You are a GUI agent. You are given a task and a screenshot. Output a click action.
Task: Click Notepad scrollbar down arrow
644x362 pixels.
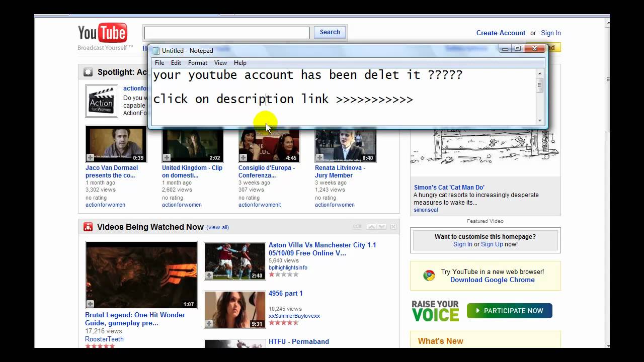(540, 121)
